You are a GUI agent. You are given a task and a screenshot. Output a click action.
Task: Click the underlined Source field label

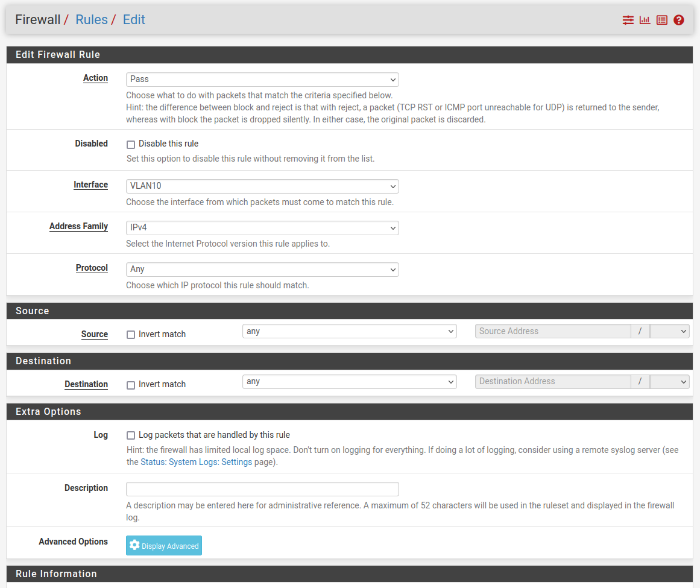95,334
